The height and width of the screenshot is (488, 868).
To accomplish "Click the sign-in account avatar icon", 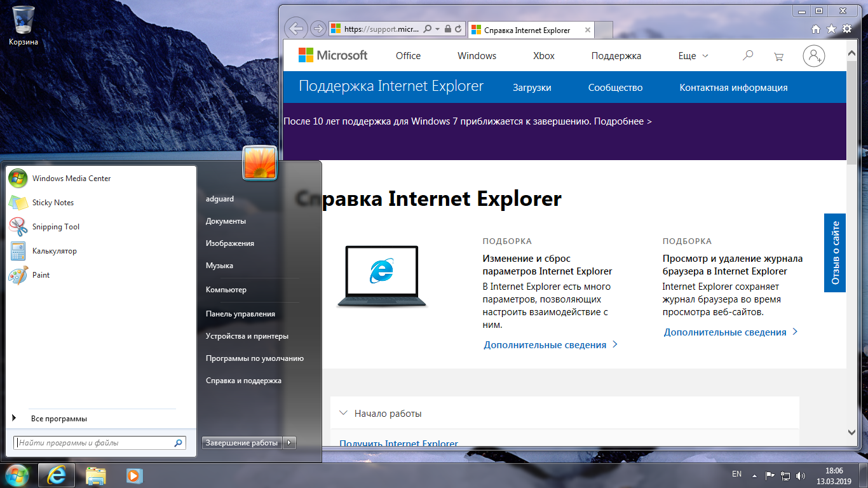I will 814,56.
